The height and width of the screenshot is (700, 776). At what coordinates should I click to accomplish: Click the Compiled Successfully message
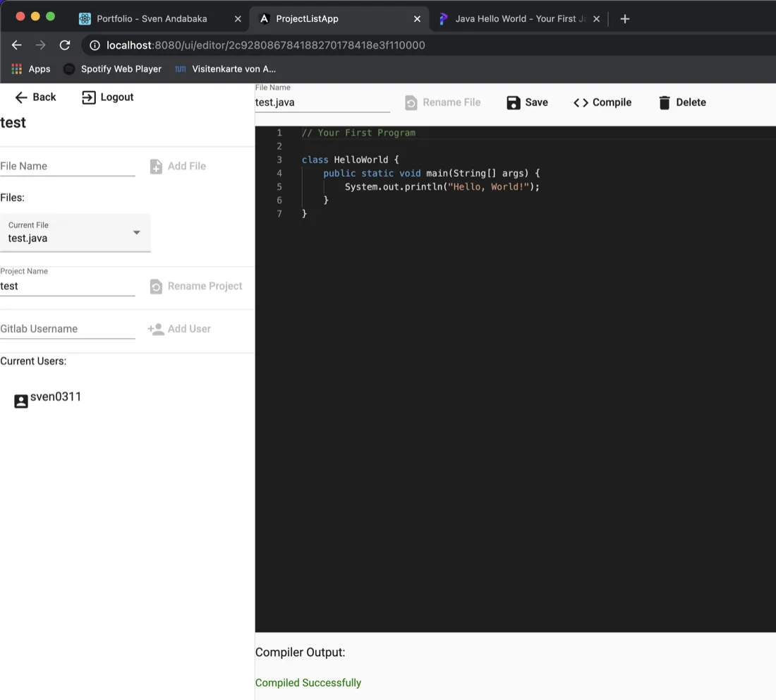[308, 682]
